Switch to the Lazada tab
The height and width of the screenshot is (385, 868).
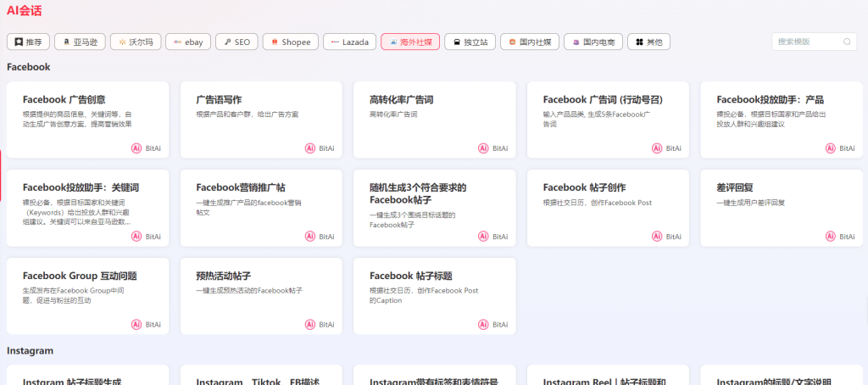(349, 42)
